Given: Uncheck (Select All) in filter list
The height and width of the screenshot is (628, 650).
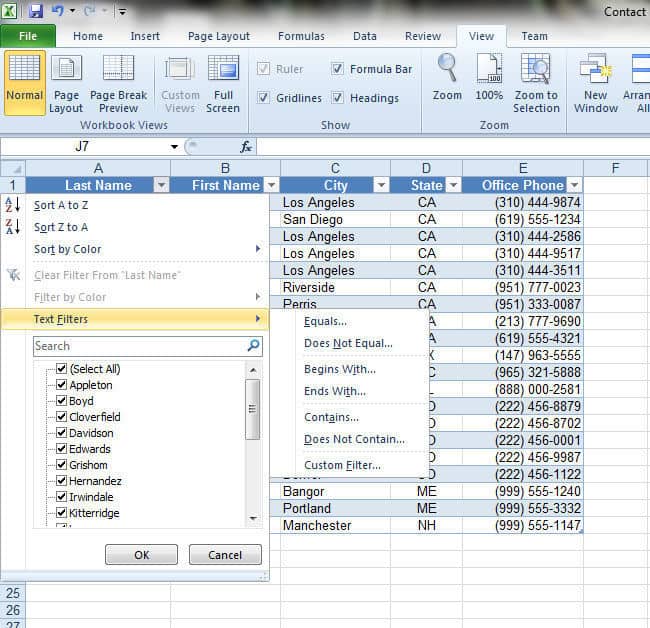Looking at the screenshot, I should coord(61,369).
